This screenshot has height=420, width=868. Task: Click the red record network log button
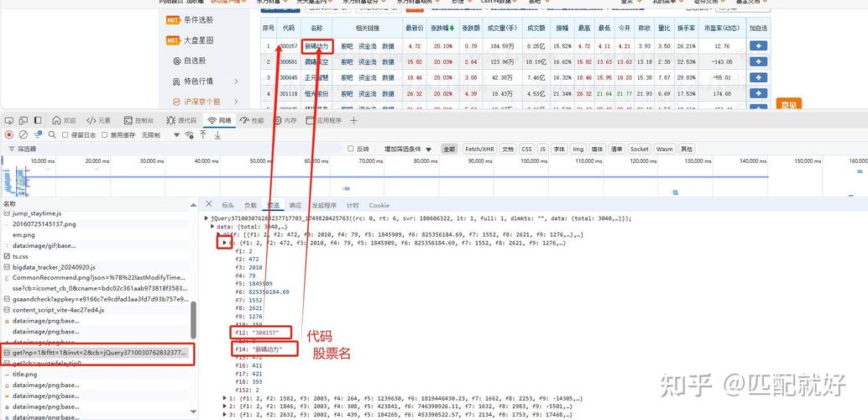[9, 134]
